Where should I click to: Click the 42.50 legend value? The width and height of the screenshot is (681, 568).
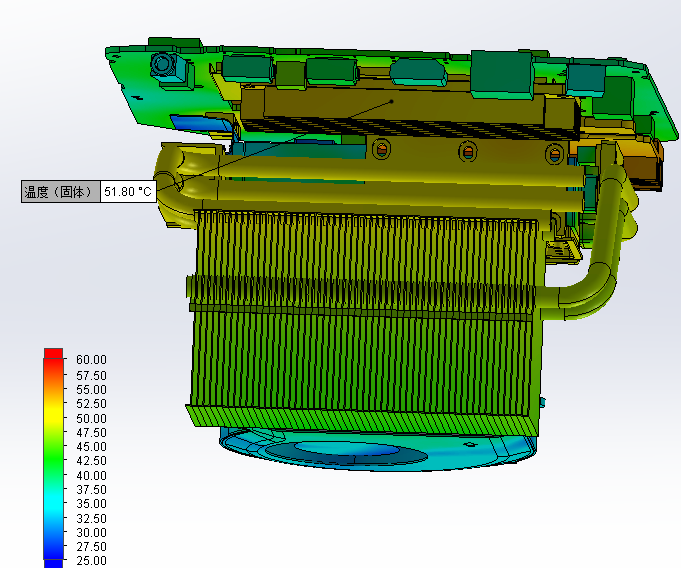(x=91, y=460)
